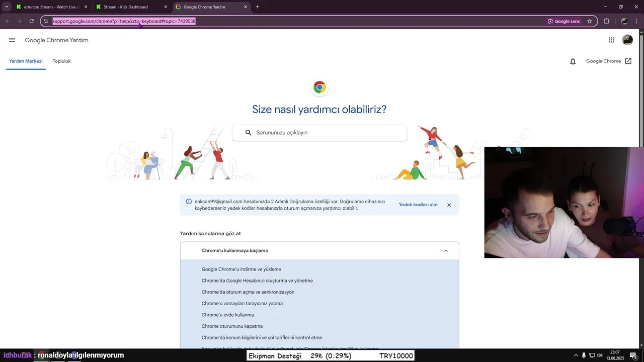Viewport: 644px width, 362px height.
Task: Click the Sorununuzu açıklayın search field
Action: tap(319, 133)
